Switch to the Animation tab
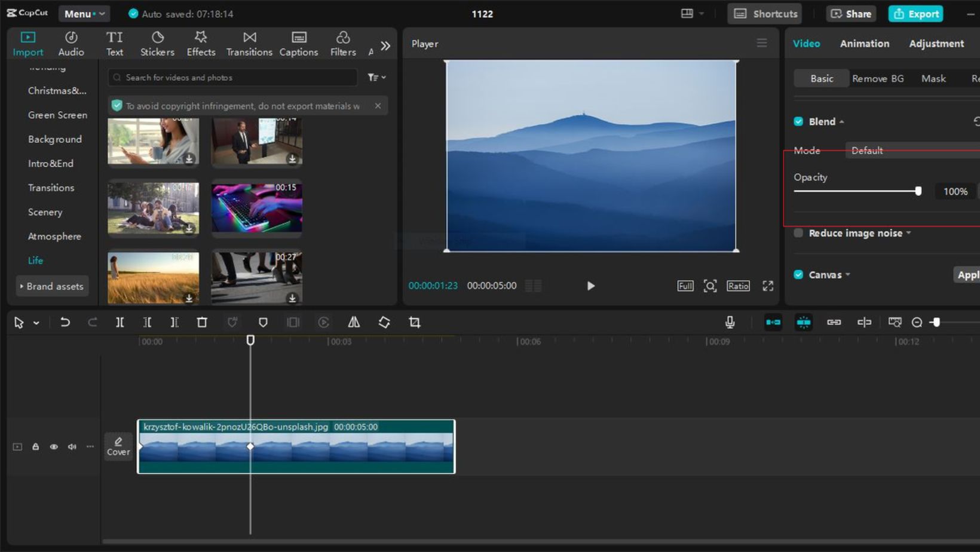The height and width of the screenshot is (552, 980). click(x=864, y=44)
